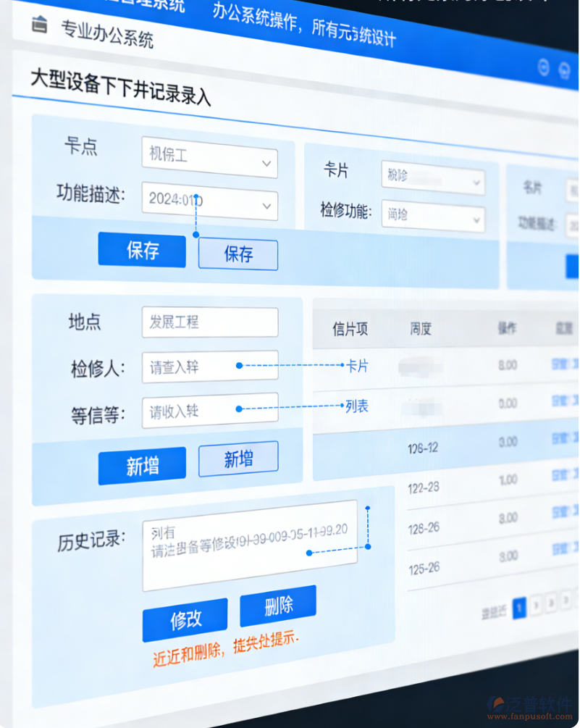
Task: Click the 检修人 input field
Action: pyautogui.click(x=210, y=367)
